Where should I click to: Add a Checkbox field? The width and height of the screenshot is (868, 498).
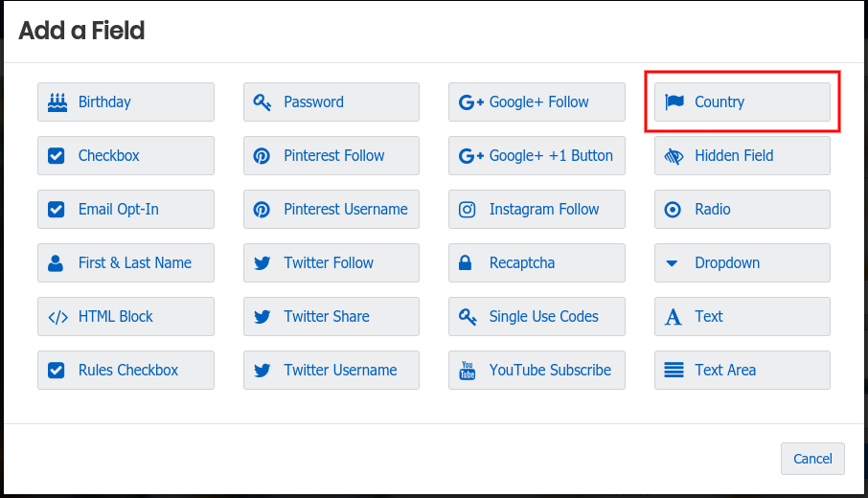click(126, 155)
